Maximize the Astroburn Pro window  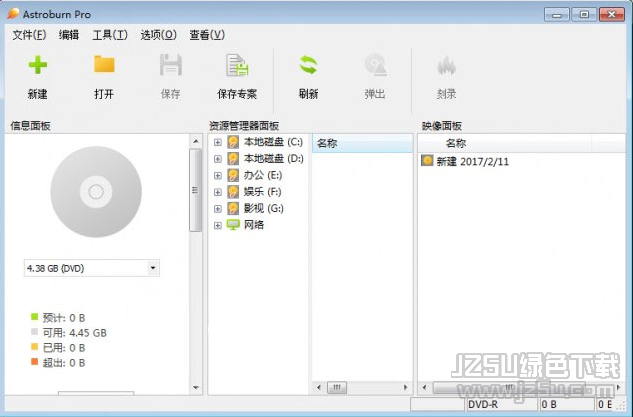point(584,15)
